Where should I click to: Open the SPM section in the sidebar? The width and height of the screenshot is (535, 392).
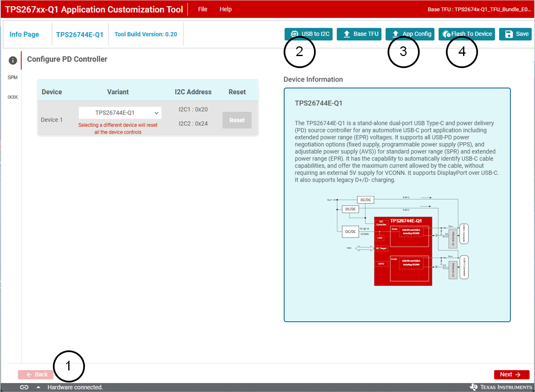13,78
